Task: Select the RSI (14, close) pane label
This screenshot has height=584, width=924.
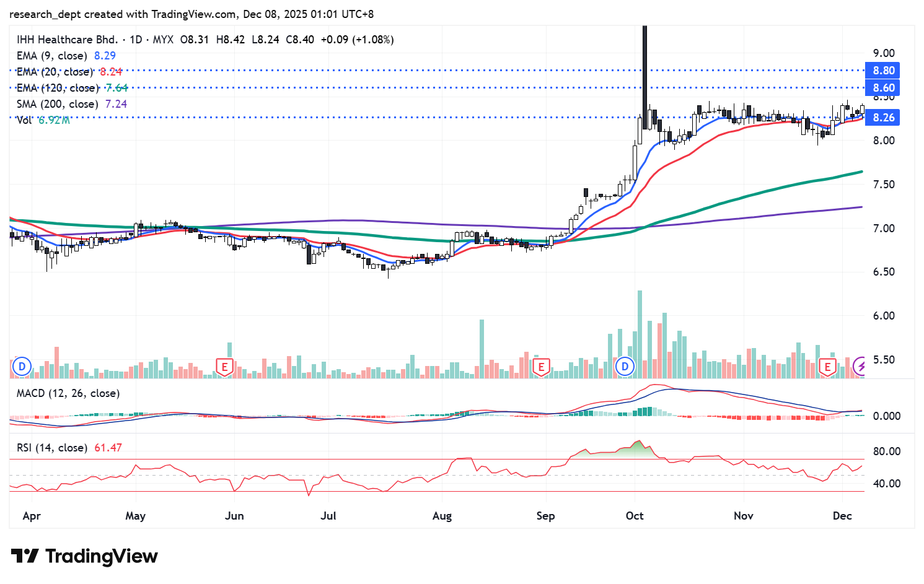Action: 52,448
